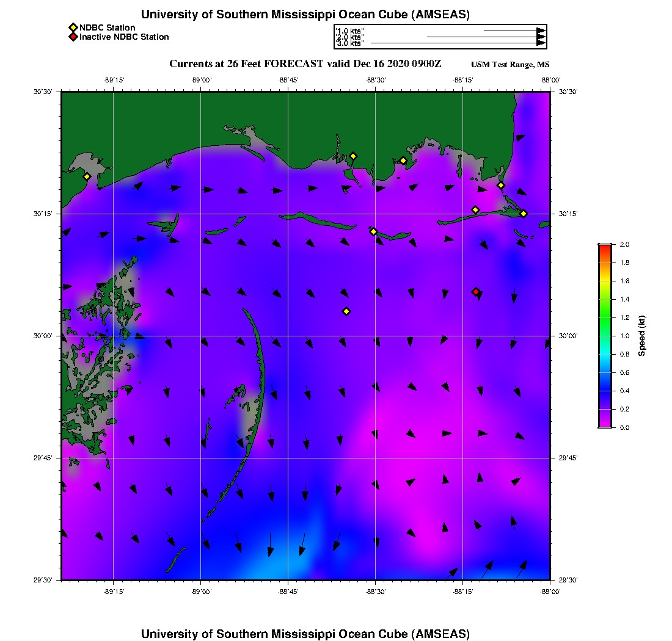This screenshot has height=641, width=672.
Task: Click the 2.0 kts scale arrow label
Action: click(x=350, y=37)
